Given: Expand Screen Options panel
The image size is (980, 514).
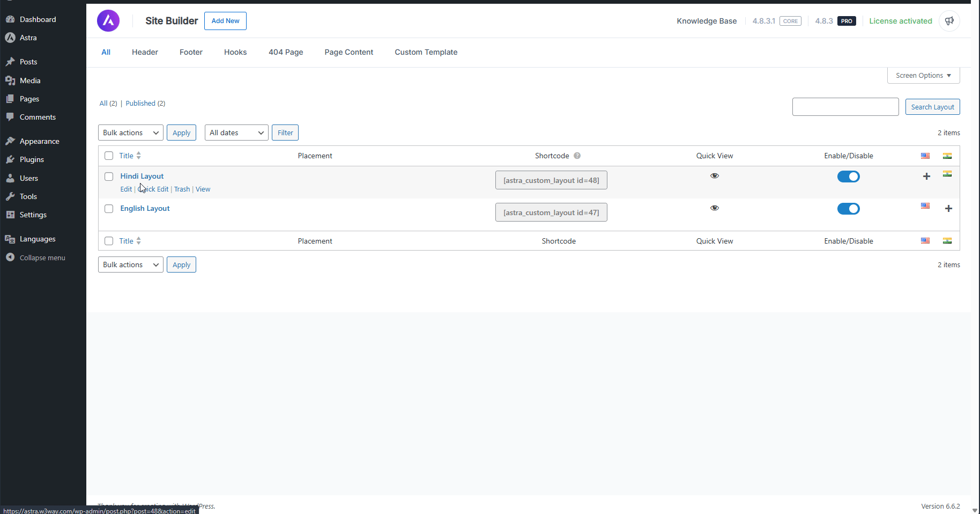Looking at the screenshot, I should 923,76.
